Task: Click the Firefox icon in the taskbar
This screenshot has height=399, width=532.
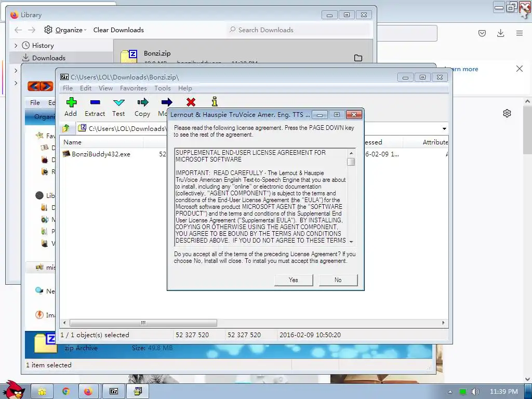Action: (x=88, y=391)
